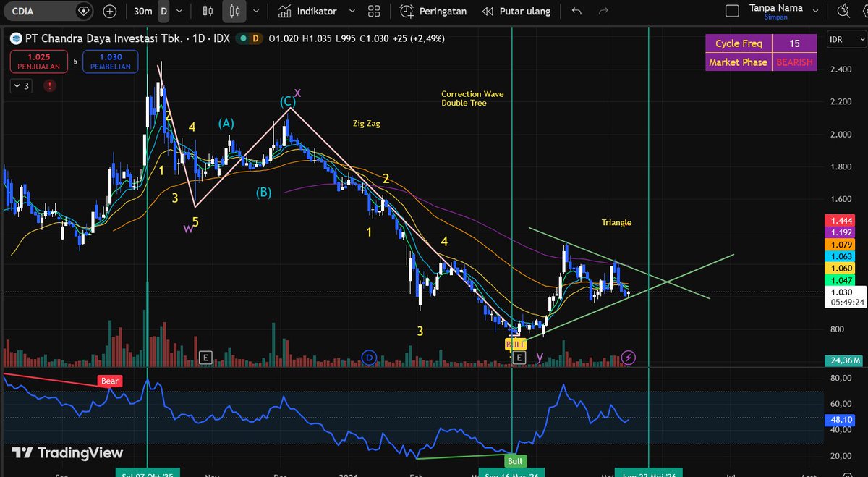Viewport: 868px width, 477px height.
Task: Collapse the indicator legend showing 3
Action: 20,85
